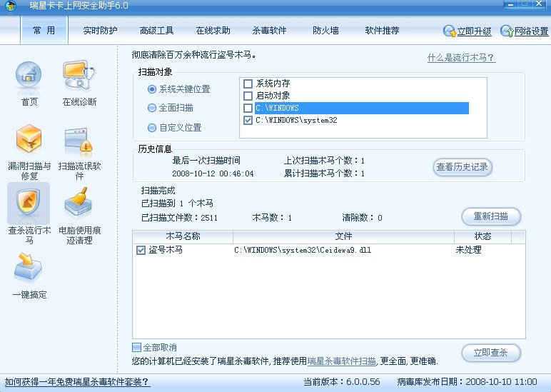Click the 未处理 status cell
Viewport: 551px width, 392px height.
tap(468, 250)
